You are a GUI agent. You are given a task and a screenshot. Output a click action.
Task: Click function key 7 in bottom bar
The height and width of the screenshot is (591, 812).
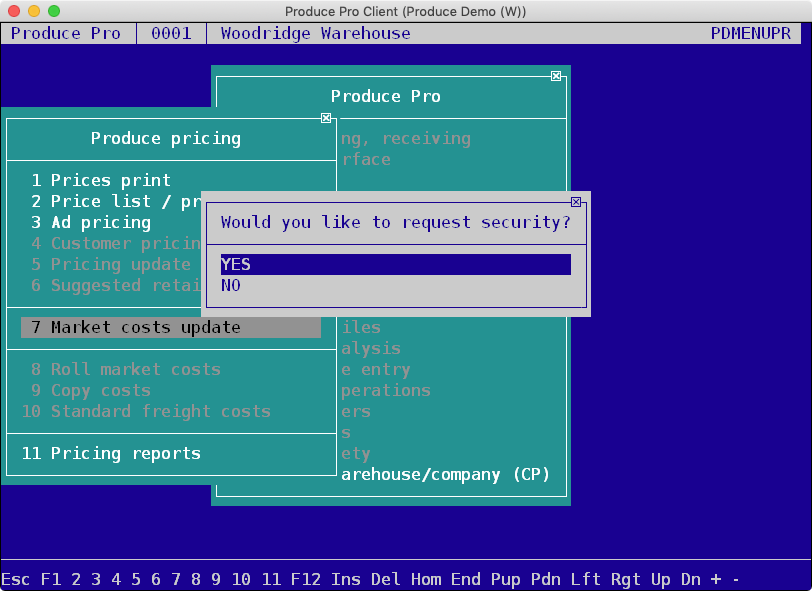pos(176,579)
